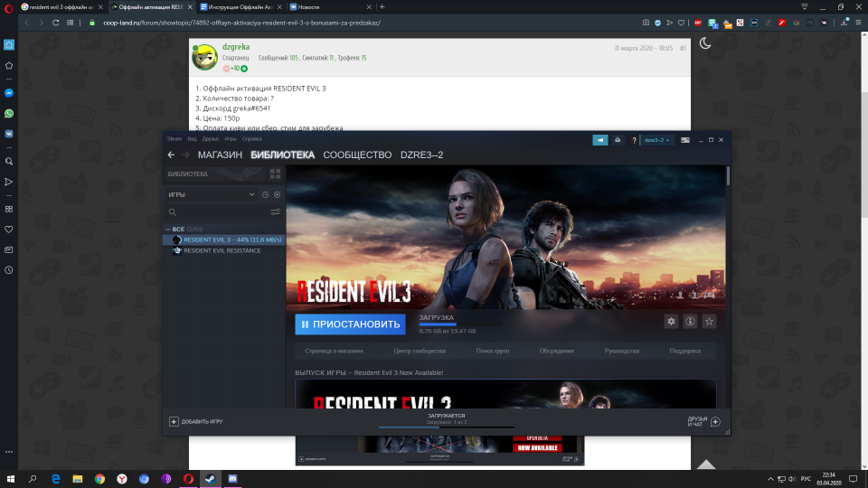Open DZRE3--2 profile tab

[422, 155]
